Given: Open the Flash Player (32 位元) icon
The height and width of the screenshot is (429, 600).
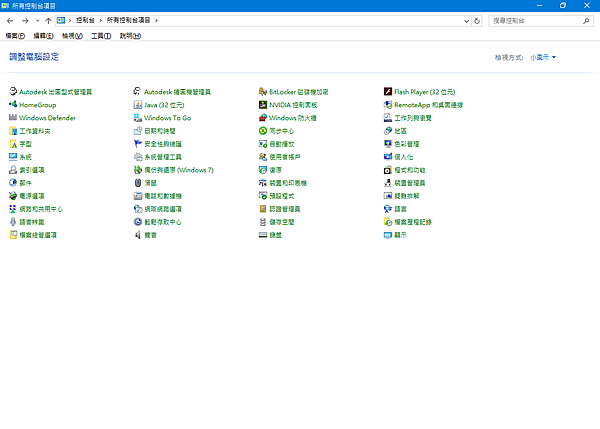Looking at the screenshot, I should pyautogui.click(x=388, y=91).
